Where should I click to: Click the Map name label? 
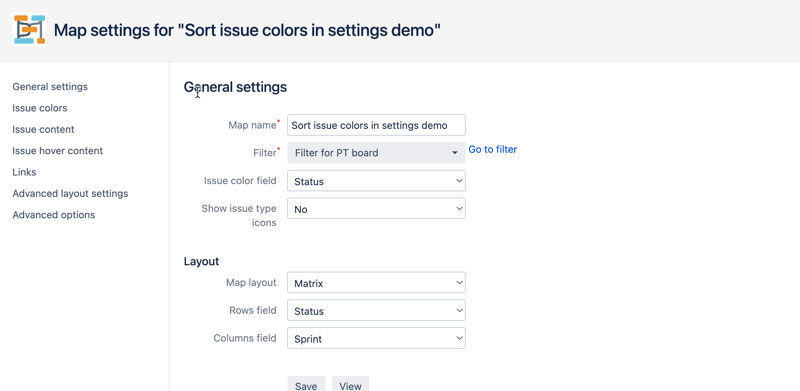pos(253,125)
